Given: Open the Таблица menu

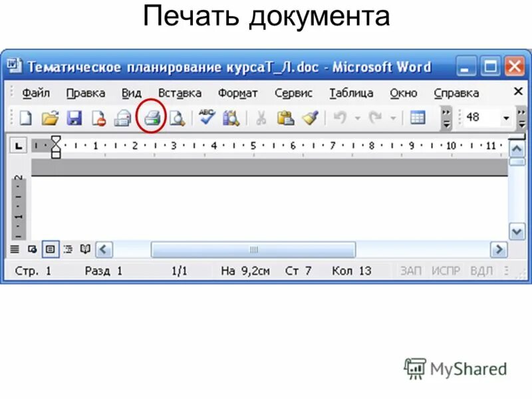Looking at the screenshot, I should pos(353,93).
